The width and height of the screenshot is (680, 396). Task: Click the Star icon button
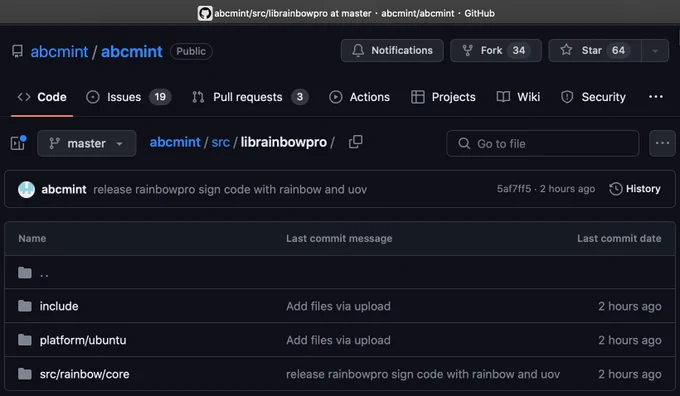tap(595, 51)
